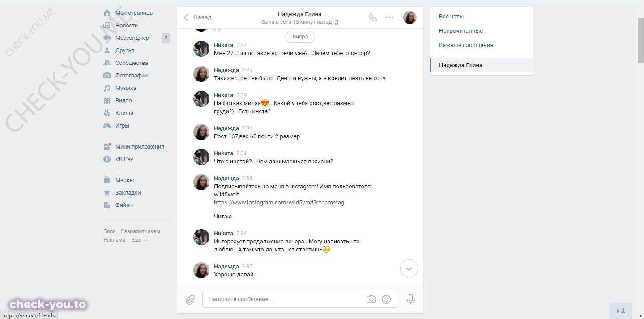Open Закладки star icon
This screenshot has width=644, height=319.
pyautogui.click(x=107, y=193)
